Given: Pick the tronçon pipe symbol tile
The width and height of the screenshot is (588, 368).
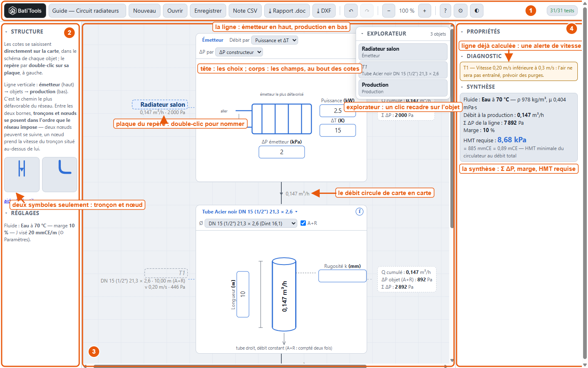Looking at the screenshot, I should 22,175.
